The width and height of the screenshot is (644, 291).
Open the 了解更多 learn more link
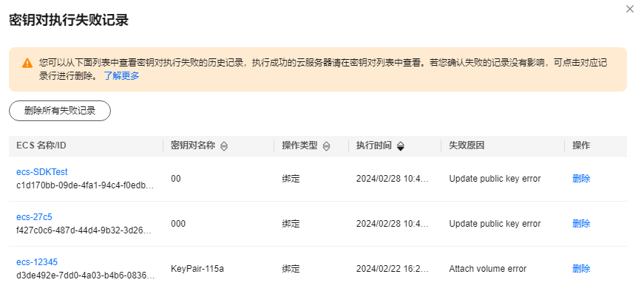coord(121,75)
